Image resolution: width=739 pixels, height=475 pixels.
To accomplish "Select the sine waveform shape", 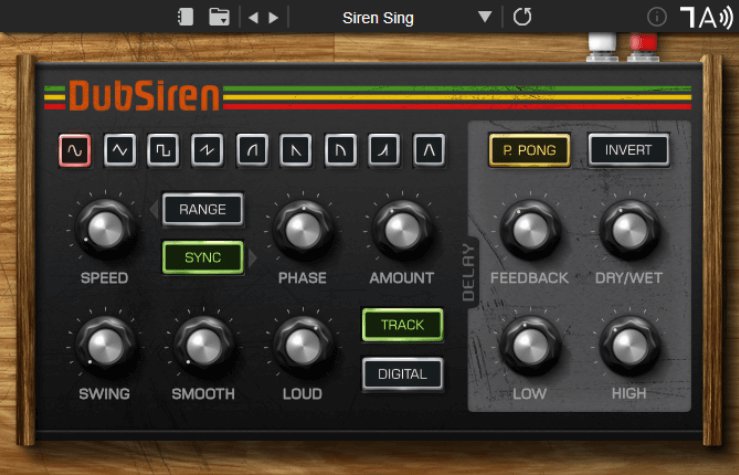I will pyautogui.click(x=75, y=150).
